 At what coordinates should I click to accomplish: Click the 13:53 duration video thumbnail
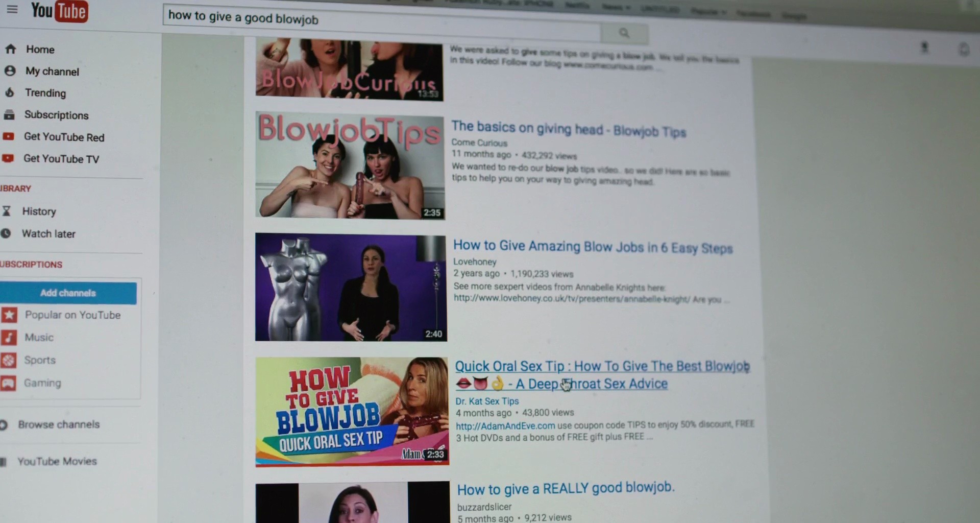coord(349,69)
